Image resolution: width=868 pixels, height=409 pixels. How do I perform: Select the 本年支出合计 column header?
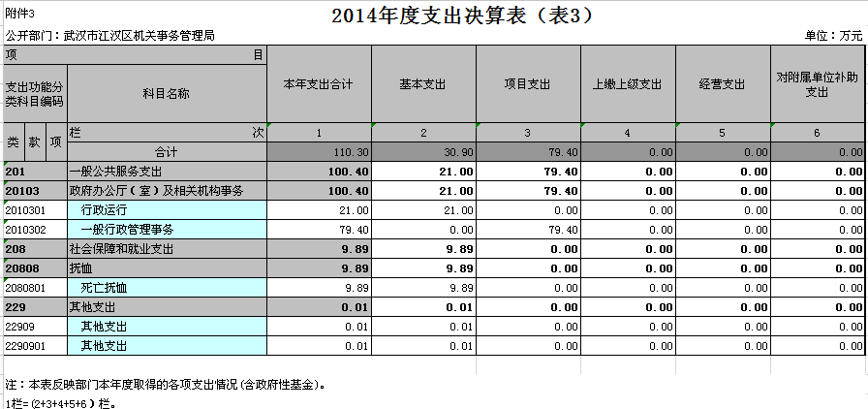click(x=319, y=84)
